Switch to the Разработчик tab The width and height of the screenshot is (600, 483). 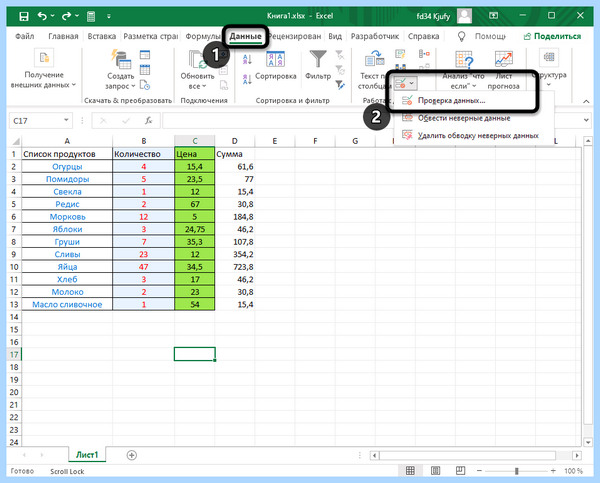tap(375, 36)
